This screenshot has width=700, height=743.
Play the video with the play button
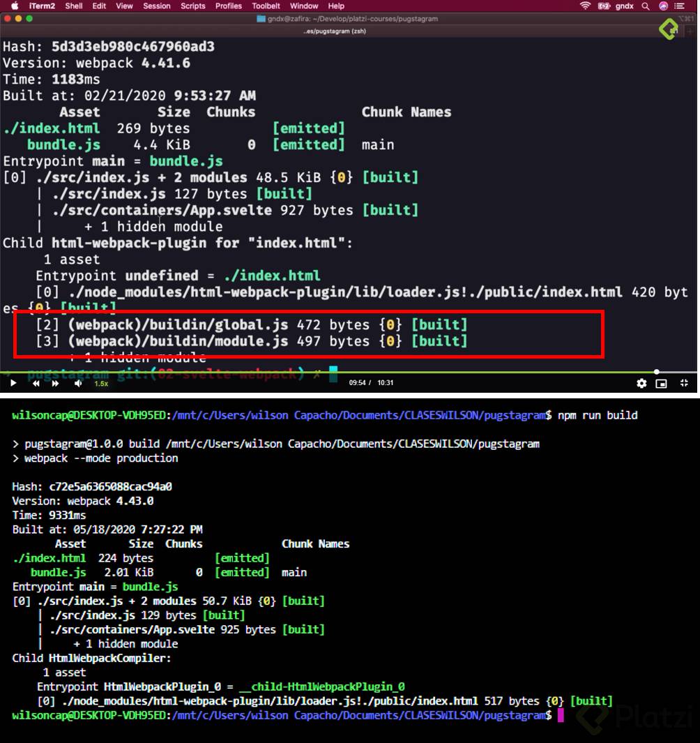point(13,383)
